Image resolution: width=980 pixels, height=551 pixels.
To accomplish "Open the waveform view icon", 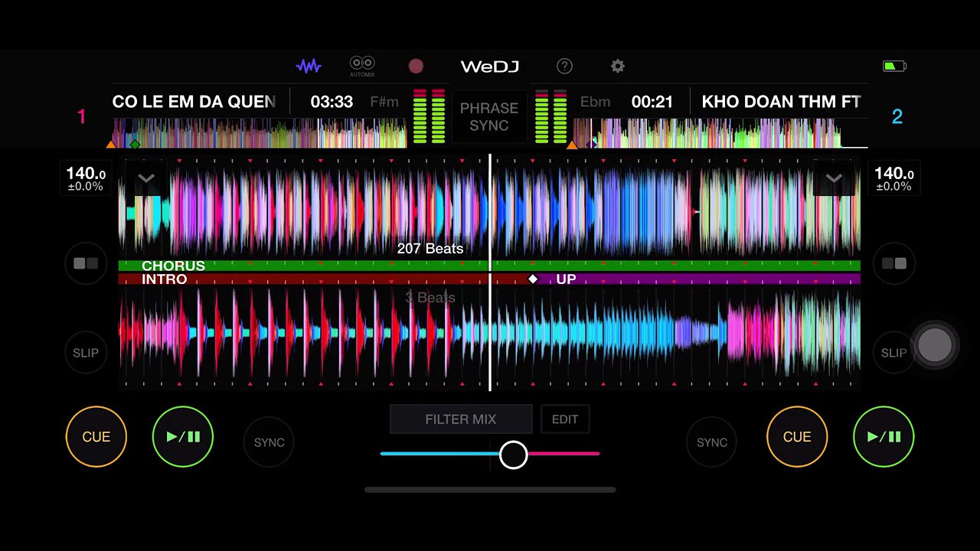I will tap(309, 67).
